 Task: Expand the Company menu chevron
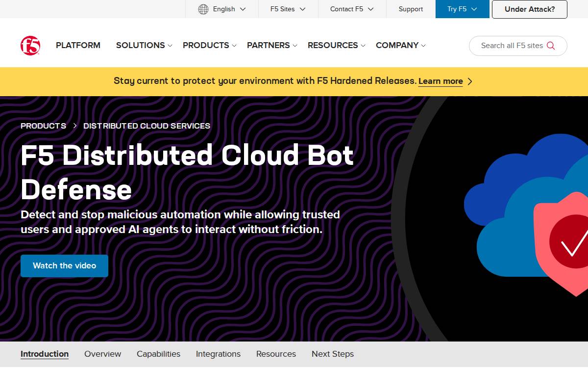(x=423, y=46)
